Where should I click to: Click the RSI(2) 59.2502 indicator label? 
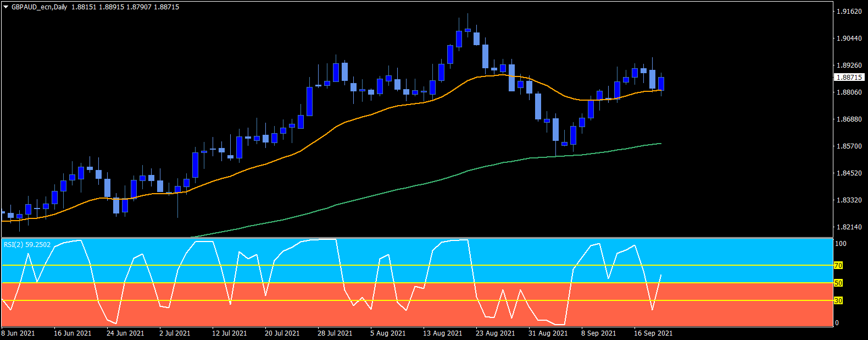[x=27, y=245]
